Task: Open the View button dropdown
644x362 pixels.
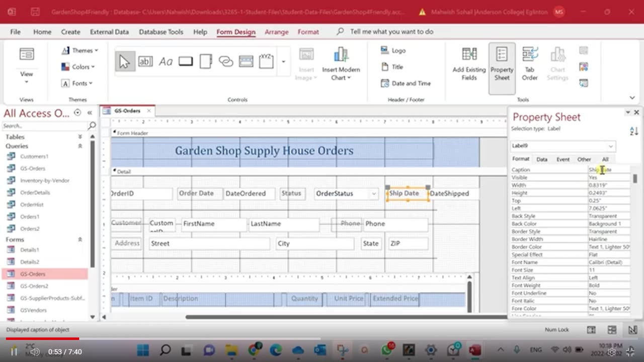Action: 26,81
